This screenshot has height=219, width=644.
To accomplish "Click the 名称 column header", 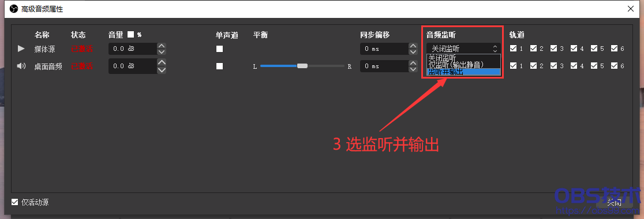I will pos(42,35).
